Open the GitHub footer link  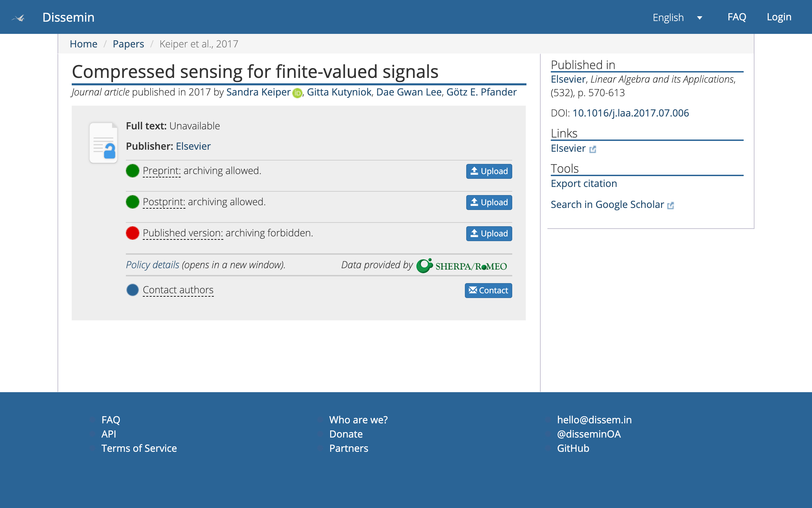[573, 448]
